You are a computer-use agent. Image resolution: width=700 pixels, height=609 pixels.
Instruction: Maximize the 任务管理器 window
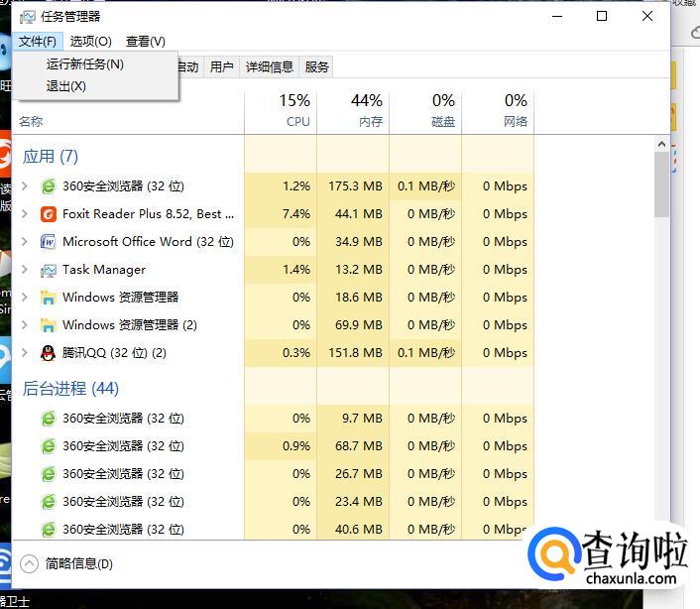click(x=602, y=17)
